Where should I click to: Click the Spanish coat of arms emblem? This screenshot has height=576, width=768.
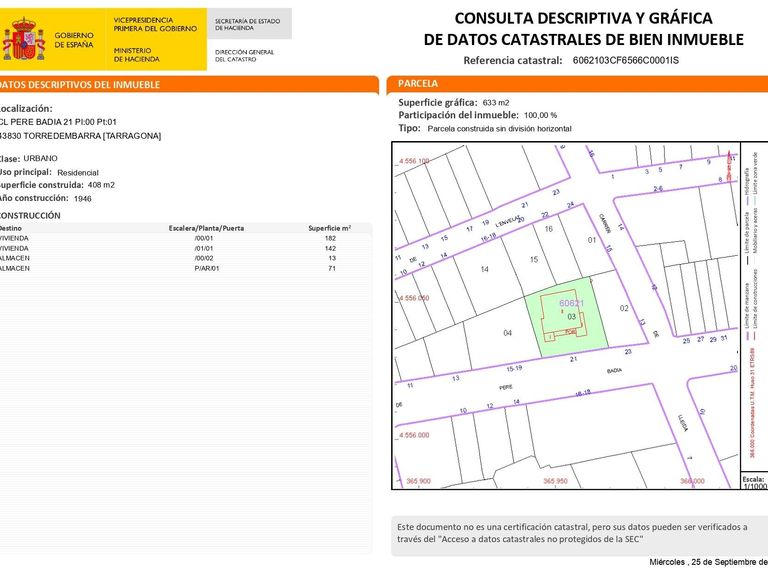24,39
